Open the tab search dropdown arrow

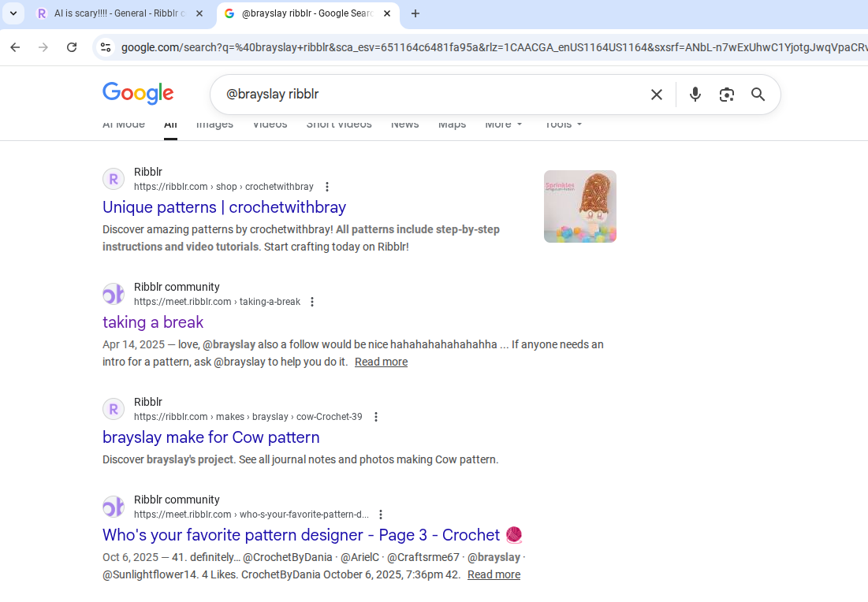pos(13,13)
